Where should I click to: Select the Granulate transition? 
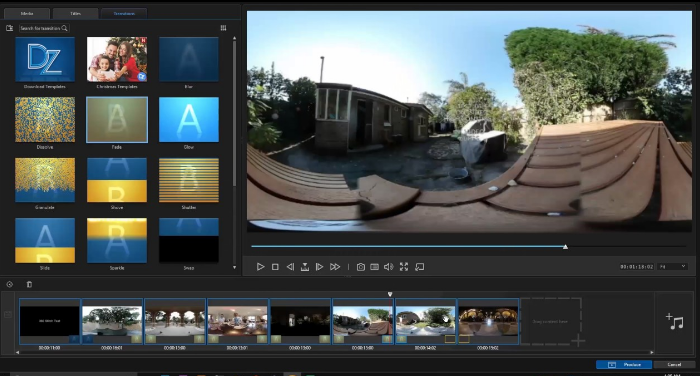[x=45, y=180]
